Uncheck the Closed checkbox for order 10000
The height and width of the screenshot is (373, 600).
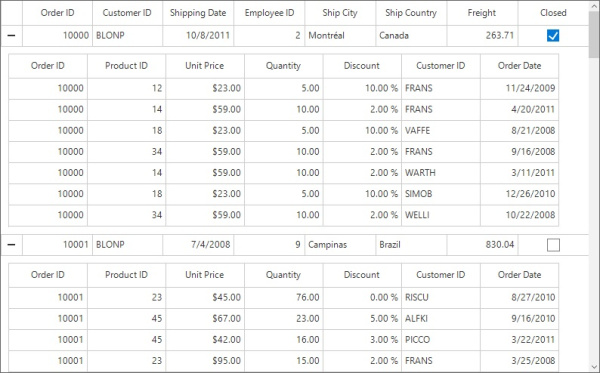[x=553, y=36]
